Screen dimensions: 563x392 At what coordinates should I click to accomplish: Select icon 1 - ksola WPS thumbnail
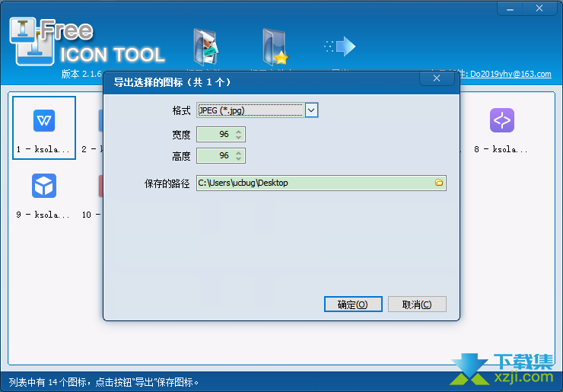click(44, 128)
